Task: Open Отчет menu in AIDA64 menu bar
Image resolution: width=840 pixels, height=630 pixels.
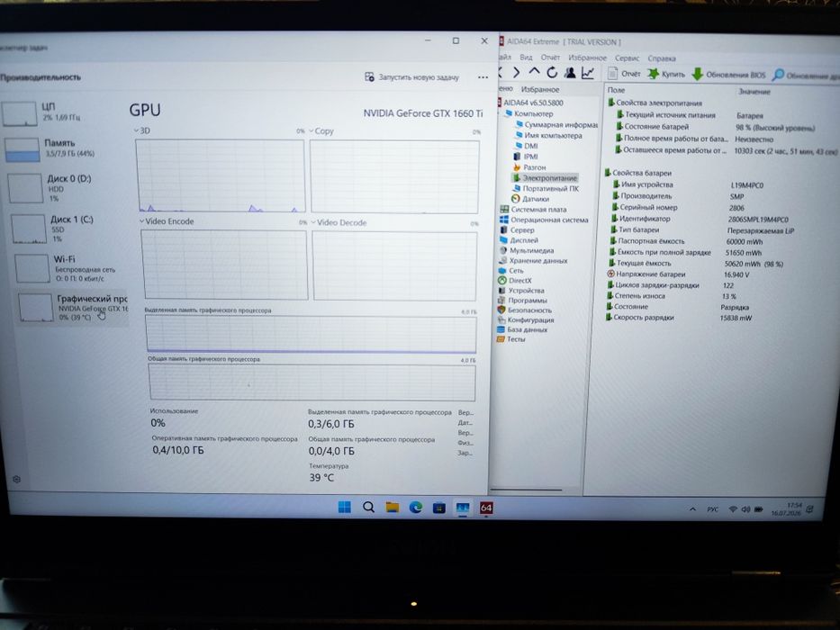Action: (550, 58)
